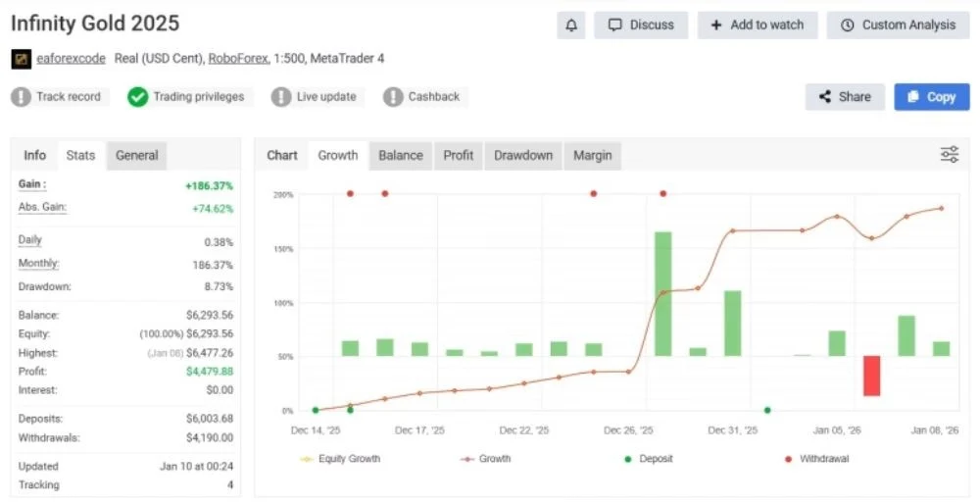The image size is (980, 503).
Task: Toggle Deposit legend markers
Action: click(649, 459)
